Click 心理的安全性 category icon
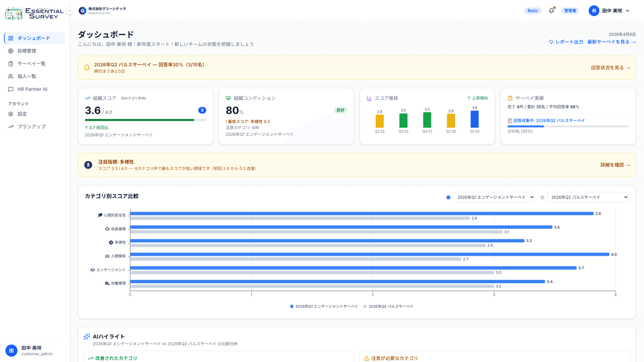The height and width of the screenshot is (362, 644). pos(100,215)
